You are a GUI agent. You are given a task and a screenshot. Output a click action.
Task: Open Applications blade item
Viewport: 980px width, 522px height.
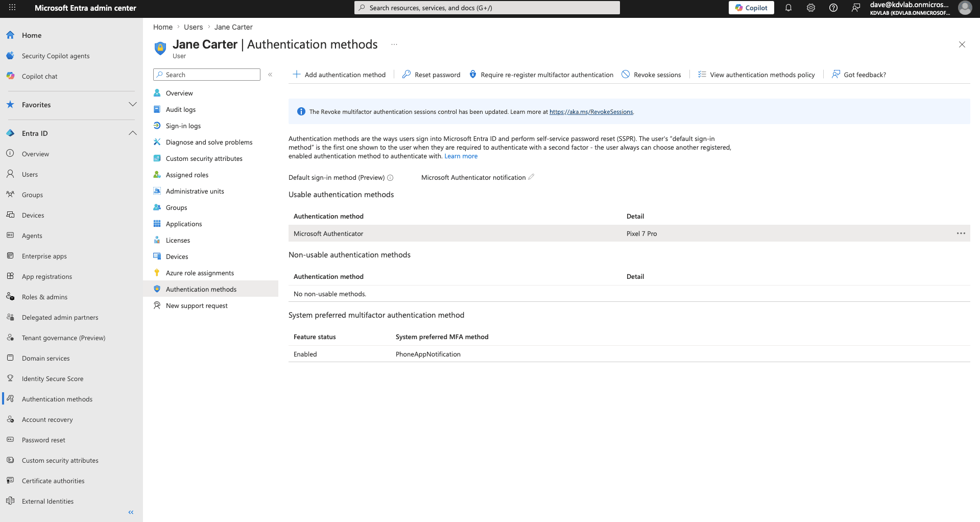pyautogui.click(x=184, y=224)
